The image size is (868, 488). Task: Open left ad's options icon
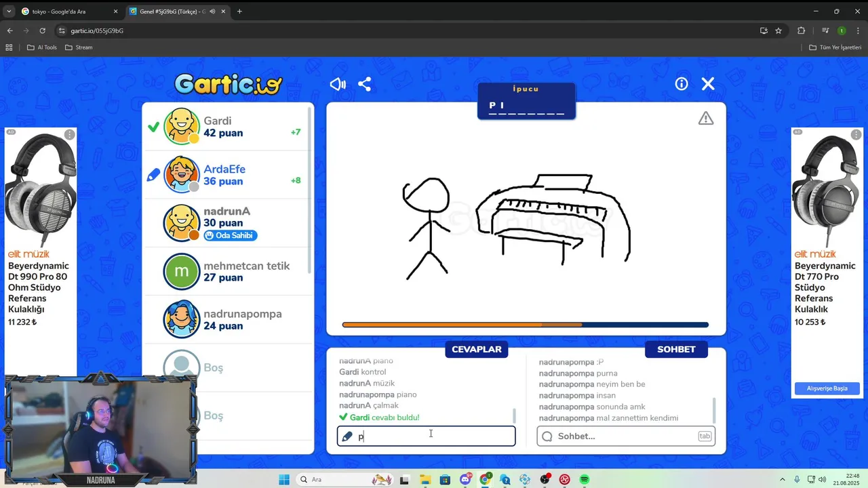pos(69,135)
